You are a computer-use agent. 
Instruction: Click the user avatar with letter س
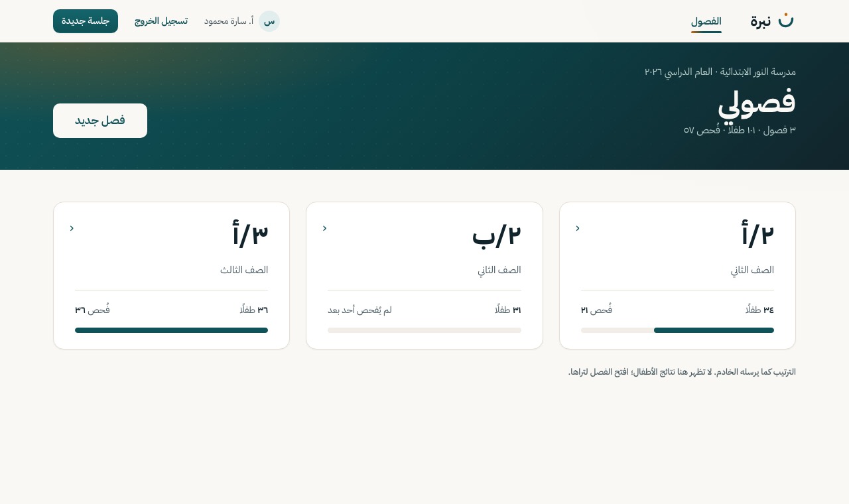pyautogui.click(x=269, y=21)
